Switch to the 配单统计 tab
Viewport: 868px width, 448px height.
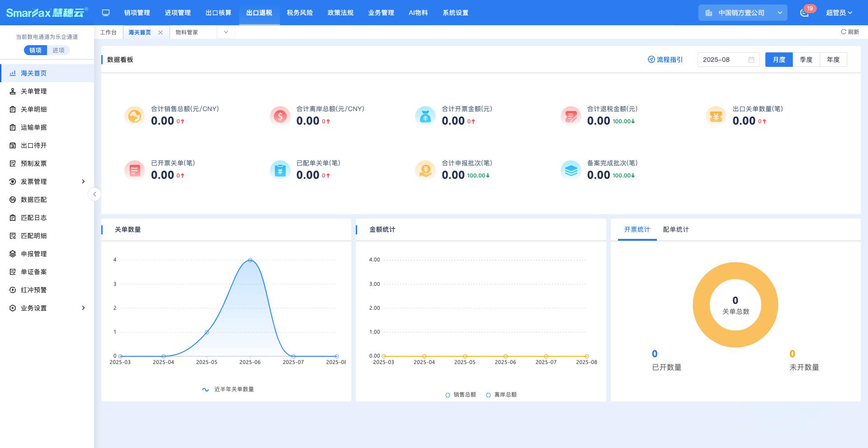(675, 229)
